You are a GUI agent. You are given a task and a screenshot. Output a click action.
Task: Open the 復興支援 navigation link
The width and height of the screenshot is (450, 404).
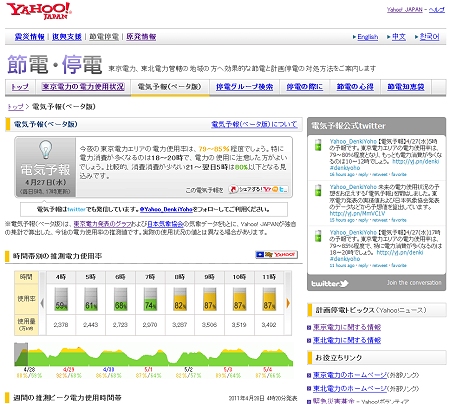click(x=67, y=37)
